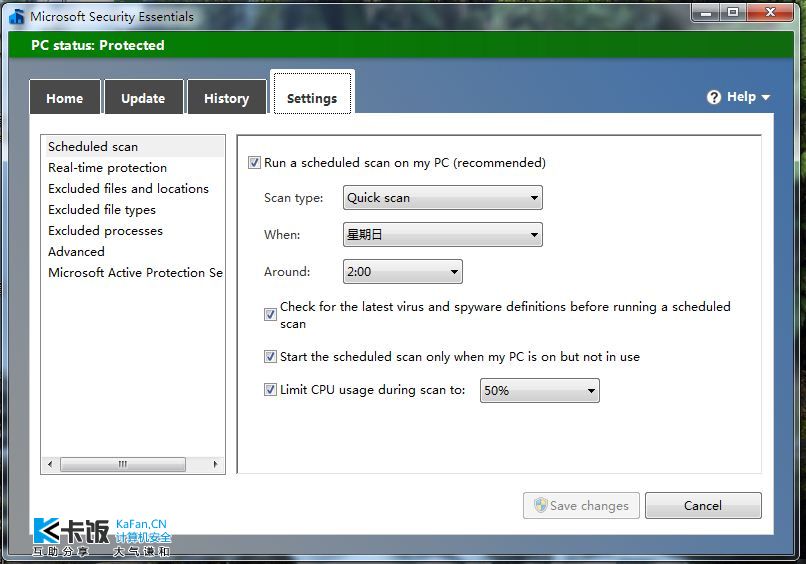Screen dimensions: 806x564
Task: Select Microsoft Active Protection Service item
Action: [x=133, y=272]
